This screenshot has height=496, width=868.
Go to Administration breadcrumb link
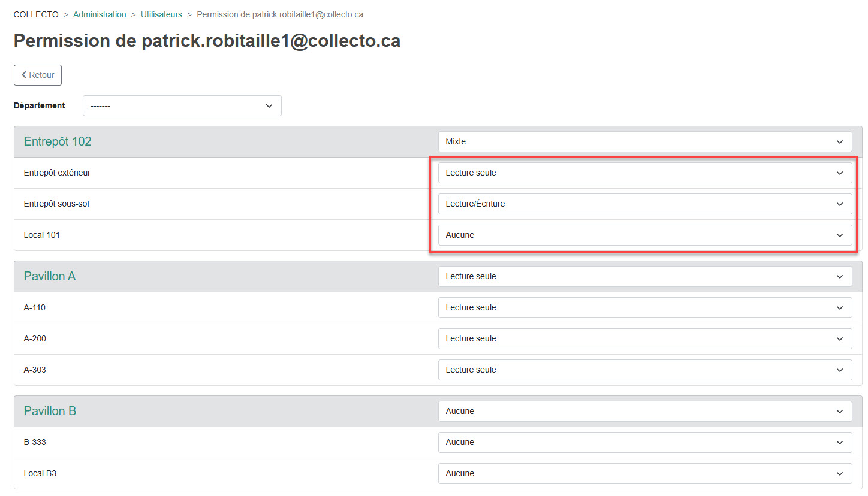[100, 14]
